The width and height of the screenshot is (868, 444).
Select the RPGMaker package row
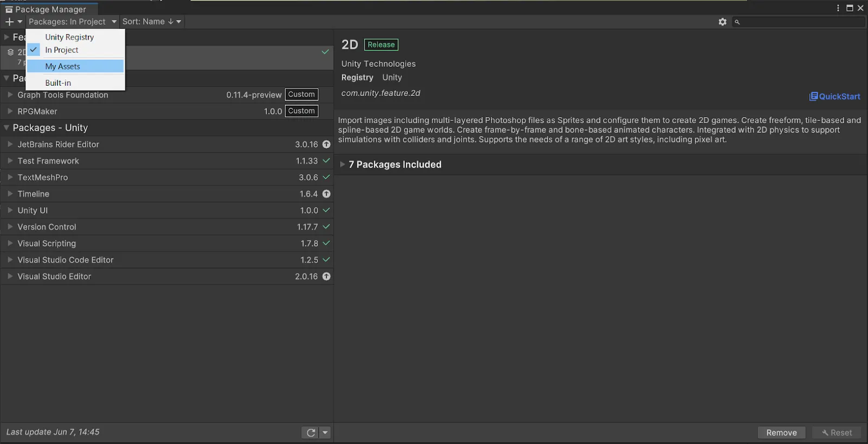[167, 111]
